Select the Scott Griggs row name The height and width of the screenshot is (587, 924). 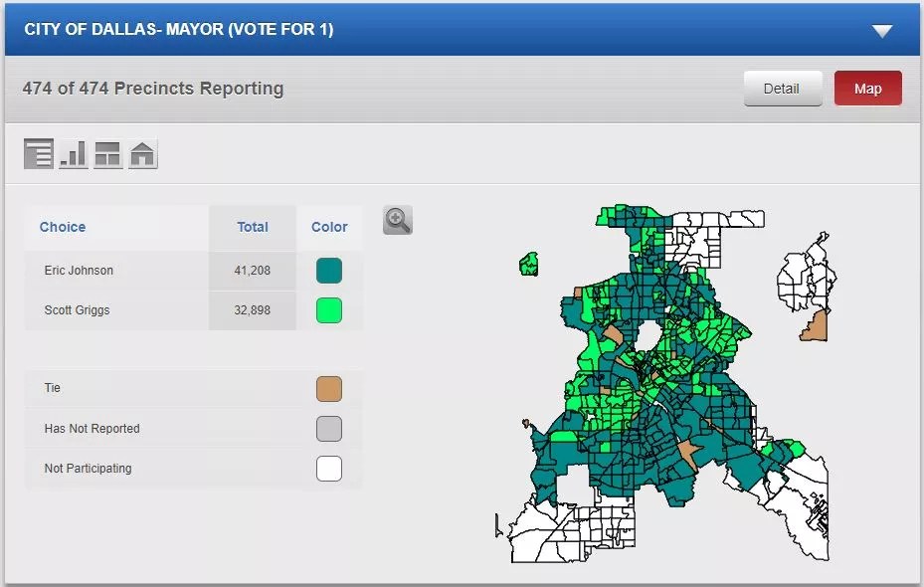click(77, 310)
